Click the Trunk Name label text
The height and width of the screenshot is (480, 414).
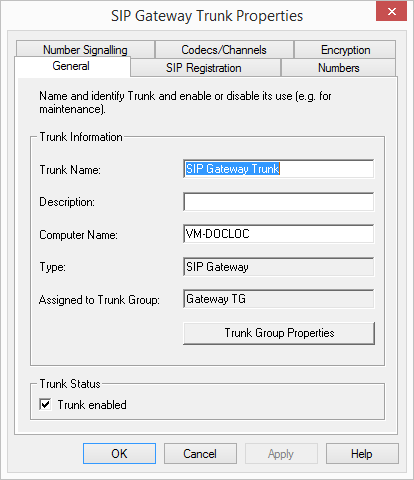[x=70, y=170]
